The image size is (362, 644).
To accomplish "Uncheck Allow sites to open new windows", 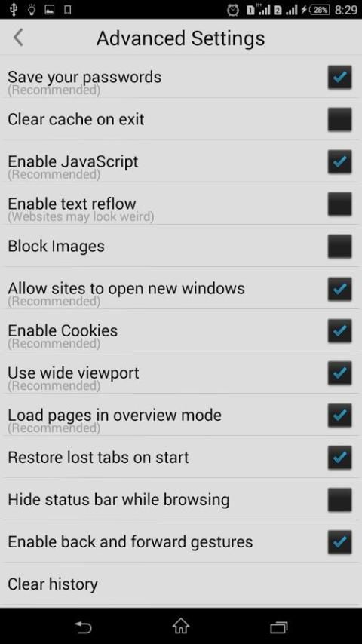I will [340, 288].
